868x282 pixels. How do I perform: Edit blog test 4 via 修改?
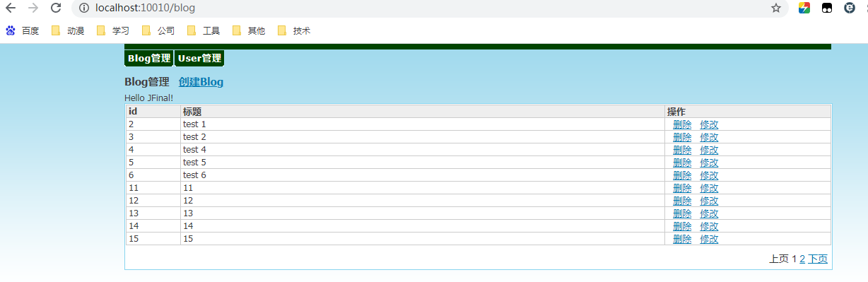(709, 150)
